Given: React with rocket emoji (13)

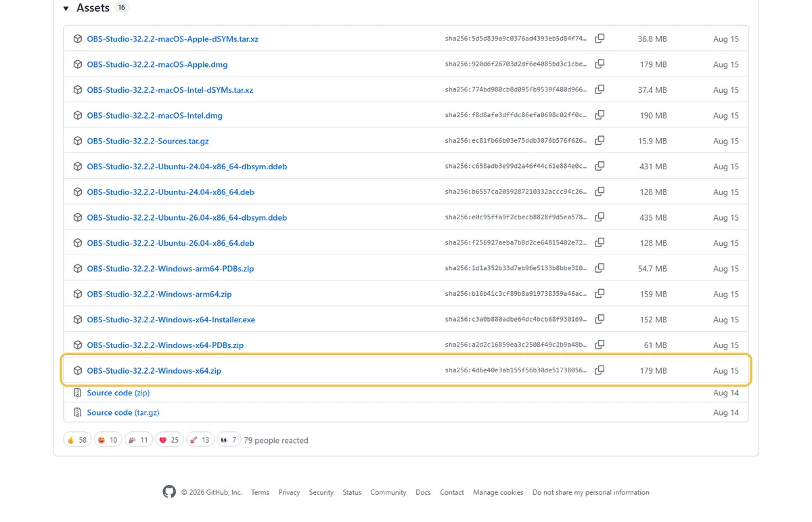Looking at the screenshot, I should coord(200,440).
